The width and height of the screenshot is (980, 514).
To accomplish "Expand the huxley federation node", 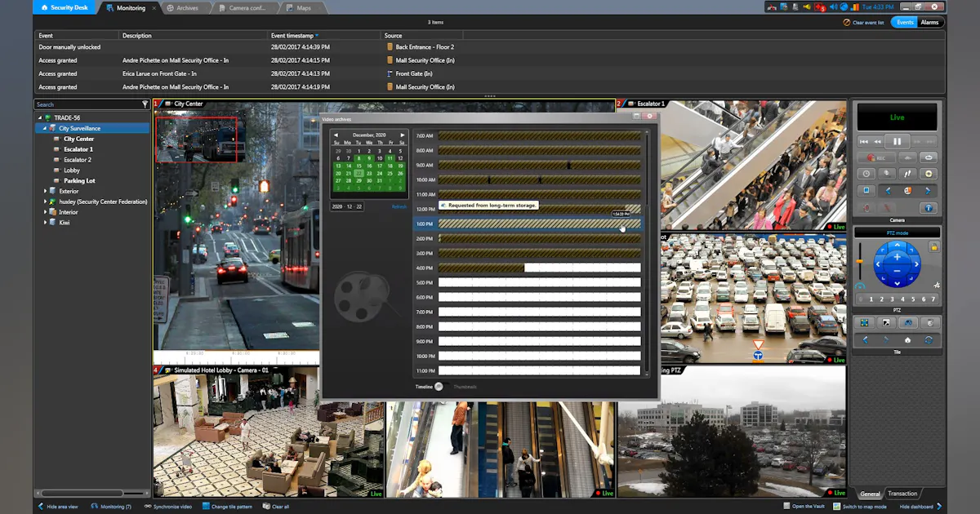I will coord(45,202).
